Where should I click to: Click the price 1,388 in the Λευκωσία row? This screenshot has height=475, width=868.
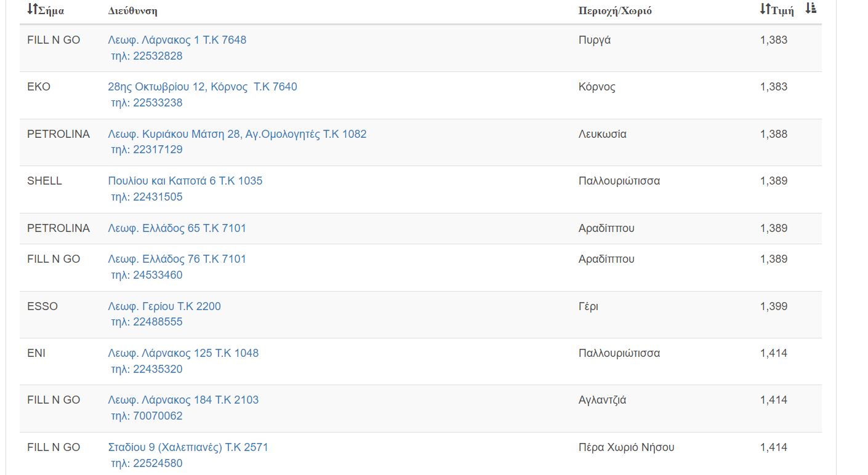tap(774, 134)
